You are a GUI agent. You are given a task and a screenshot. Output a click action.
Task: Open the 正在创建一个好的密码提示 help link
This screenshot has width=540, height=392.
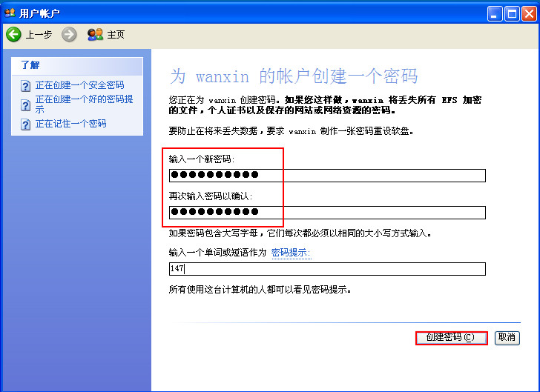pos(84,104)
